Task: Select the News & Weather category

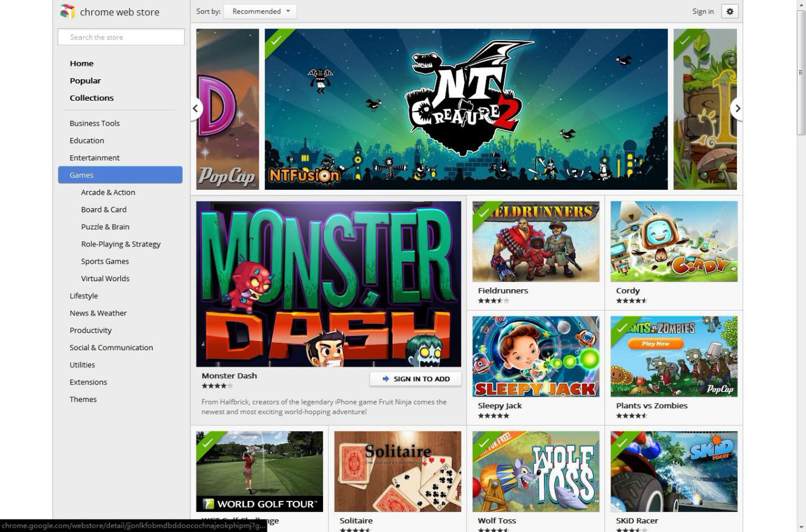Action: 98,313
